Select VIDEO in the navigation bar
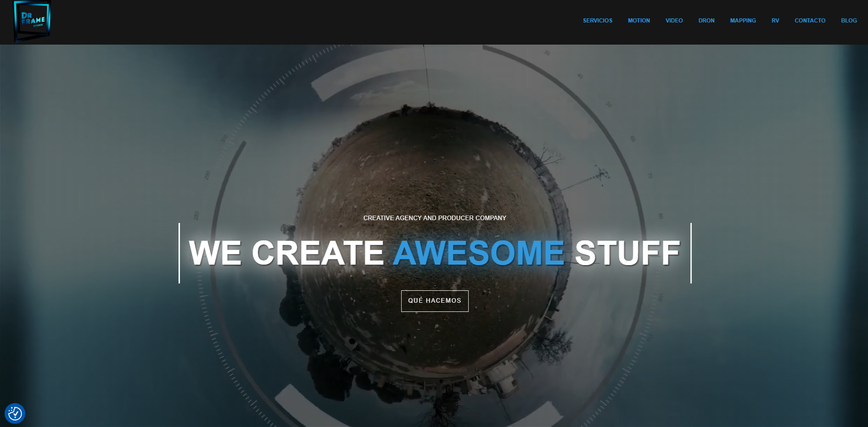The height and width of the screenshot is (427, 868). click(674, 21)
